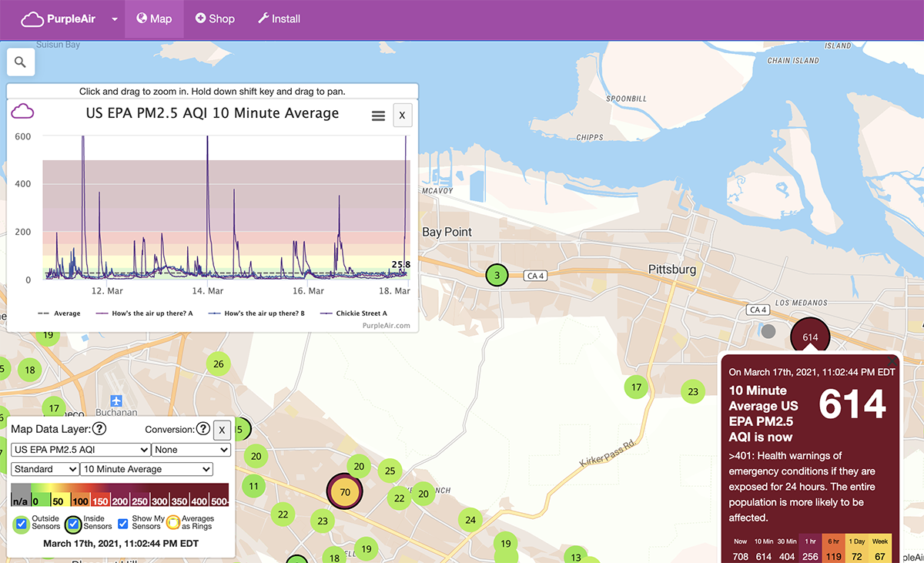Click the PurpleAir cloud logo in navbar
924x563 pixels.
click(31, 18)
